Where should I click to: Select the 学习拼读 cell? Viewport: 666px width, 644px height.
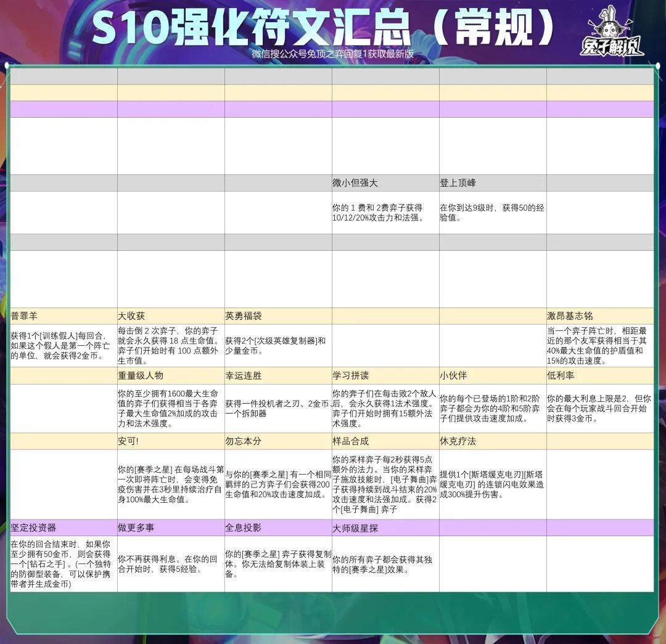point(385,376)
